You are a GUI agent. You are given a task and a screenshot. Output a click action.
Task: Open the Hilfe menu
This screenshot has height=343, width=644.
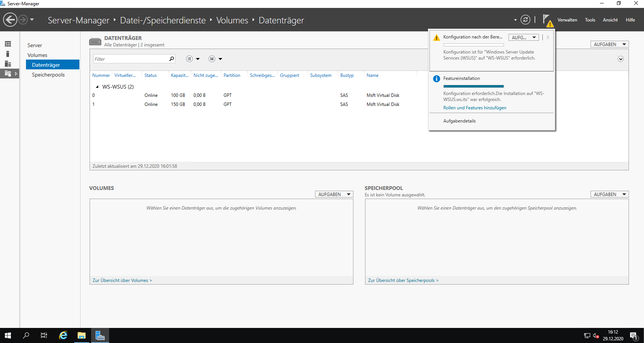(630, 20)
